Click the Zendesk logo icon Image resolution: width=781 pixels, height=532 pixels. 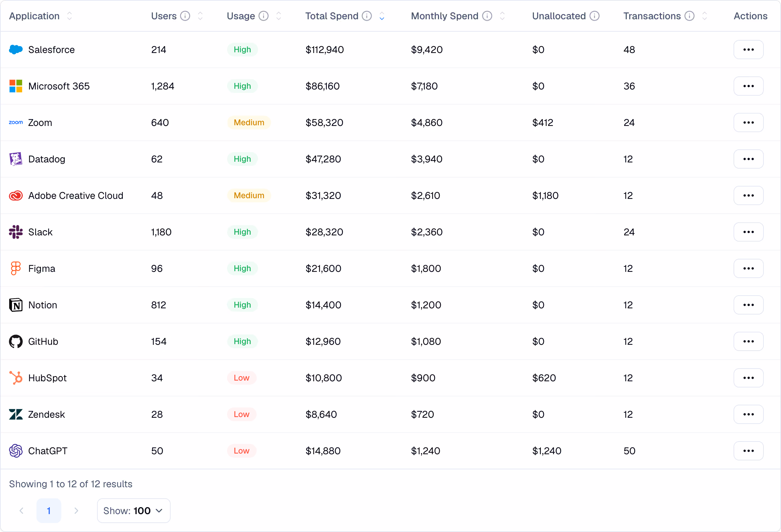[x=16, y=414]
